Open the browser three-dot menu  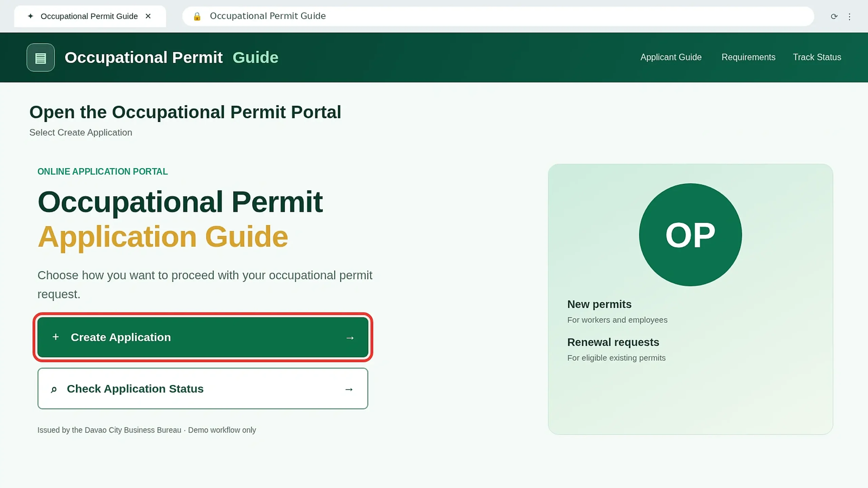(849, 17)
